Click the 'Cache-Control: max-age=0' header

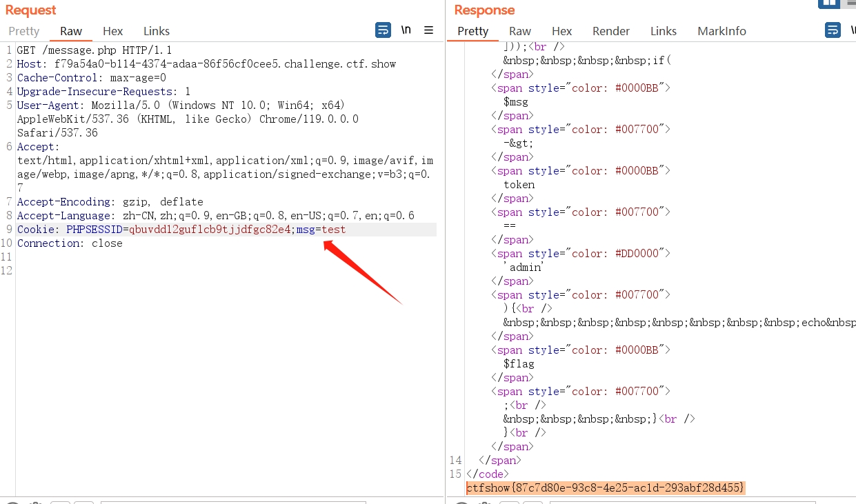[92, 78]
